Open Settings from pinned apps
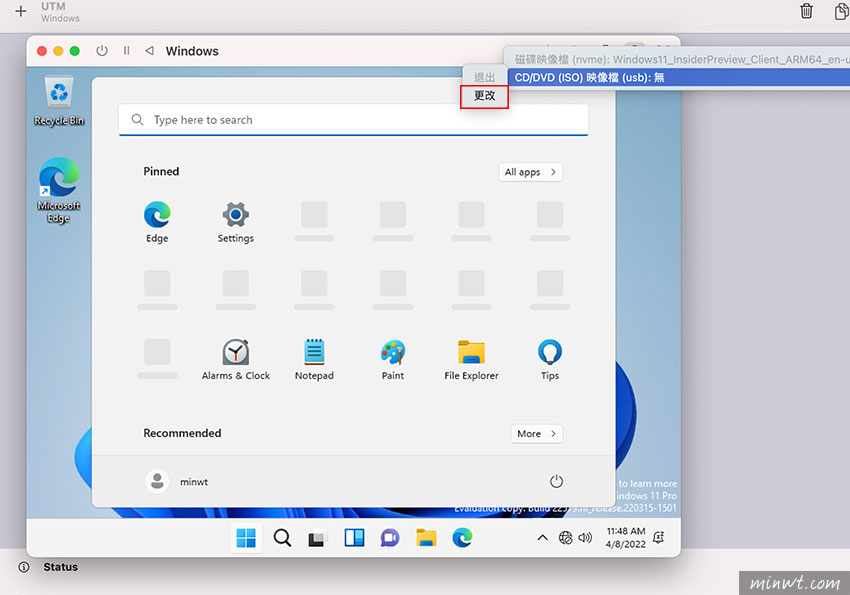Screen dimensions: 850x595 pyautogui.click(x=236, y=222)
